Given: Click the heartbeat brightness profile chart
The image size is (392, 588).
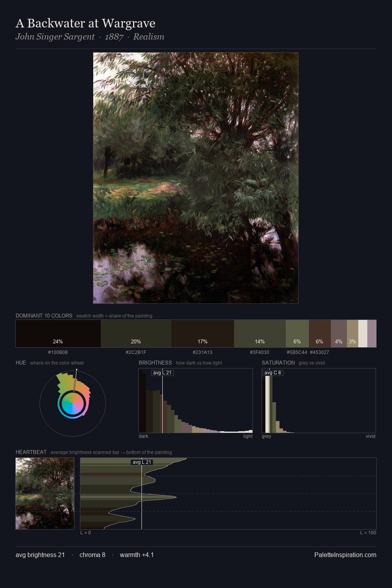Looking at the screenshot, I should pos(228,494).
